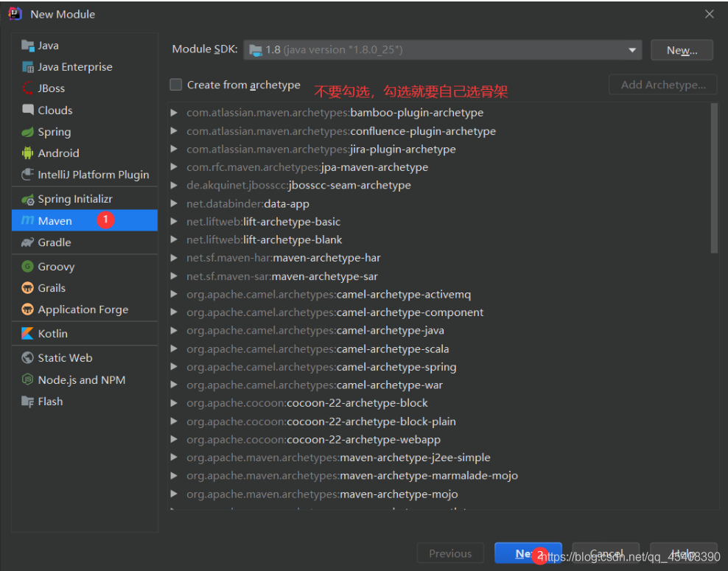Go to the Next step
728x571 pixels.
(x=528, y=553)
